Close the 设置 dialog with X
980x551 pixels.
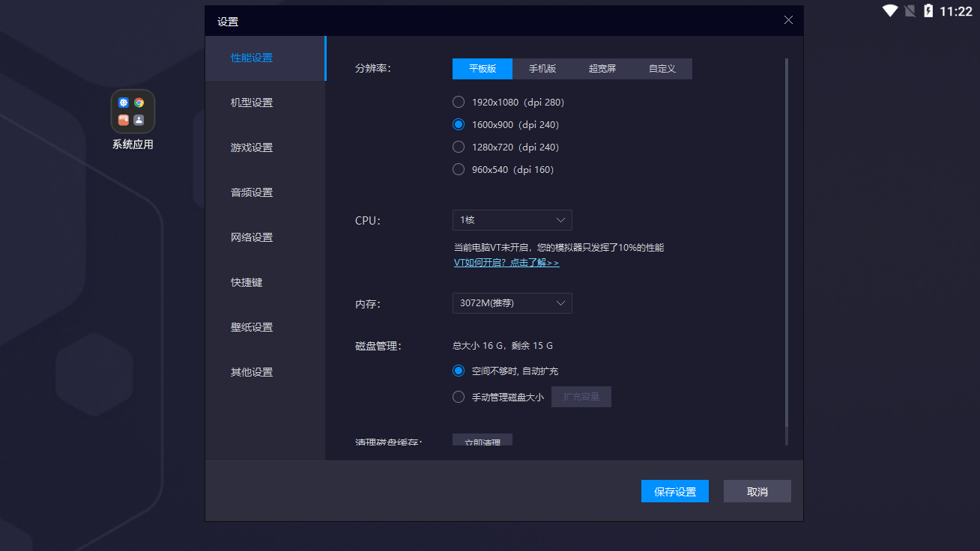click(x=788, y=20)
